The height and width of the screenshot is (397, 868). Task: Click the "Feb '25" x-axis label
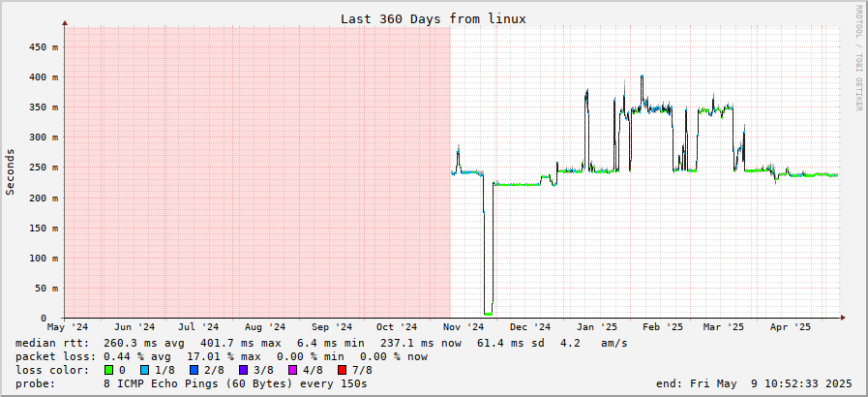[663, 327]
